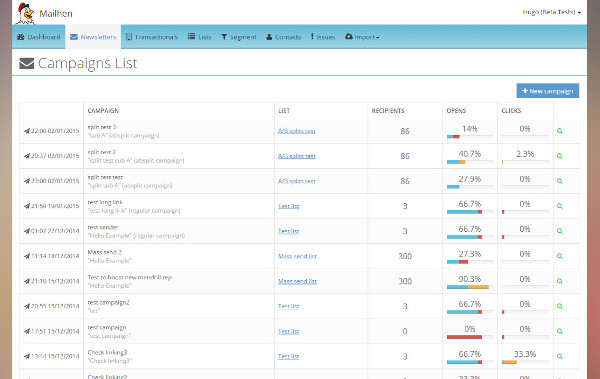The height and width of the screenshot is (379, 600).
Task: Click the Campaigns List page heading
Action: (x=88, y=64)
